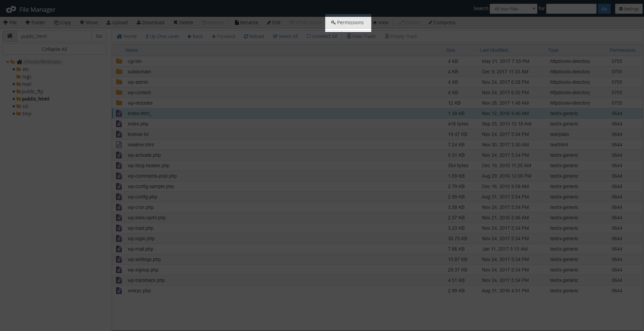This screenshot has width=644, height=331.
Task: Select the wp-mail.php file name
Action: click(141, 249)
